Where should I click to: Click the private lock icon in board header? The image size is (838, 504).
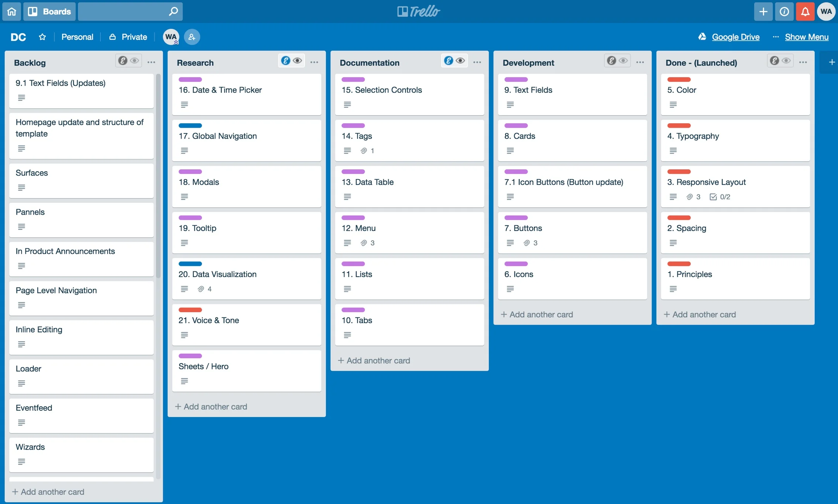[x=112, y=37]
